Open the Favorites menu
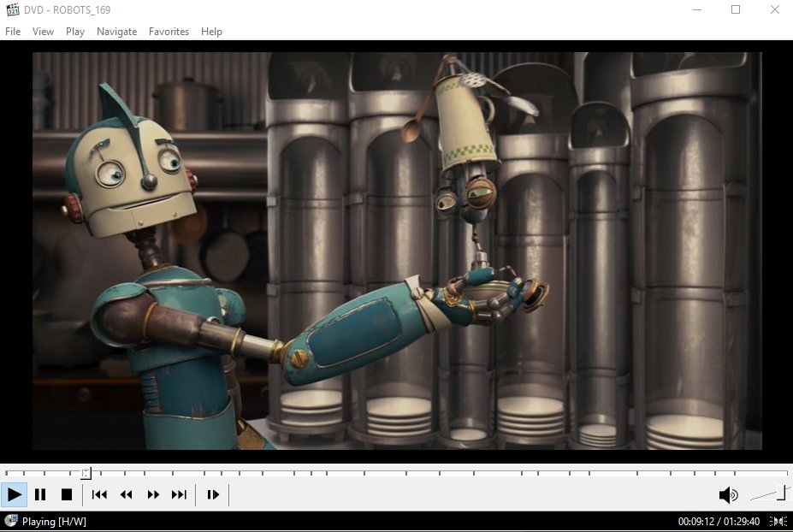The height and width of the screenshot is (532, 793). [x=169, y=31]
